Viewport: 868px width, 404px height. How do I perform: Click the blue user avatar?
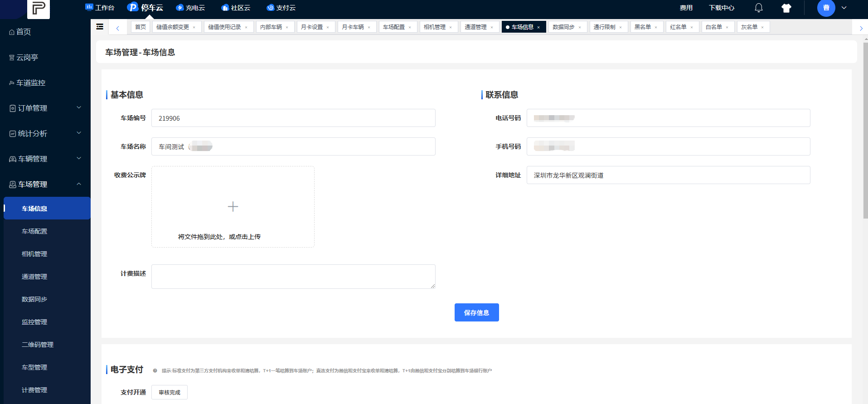coord(826,8)
